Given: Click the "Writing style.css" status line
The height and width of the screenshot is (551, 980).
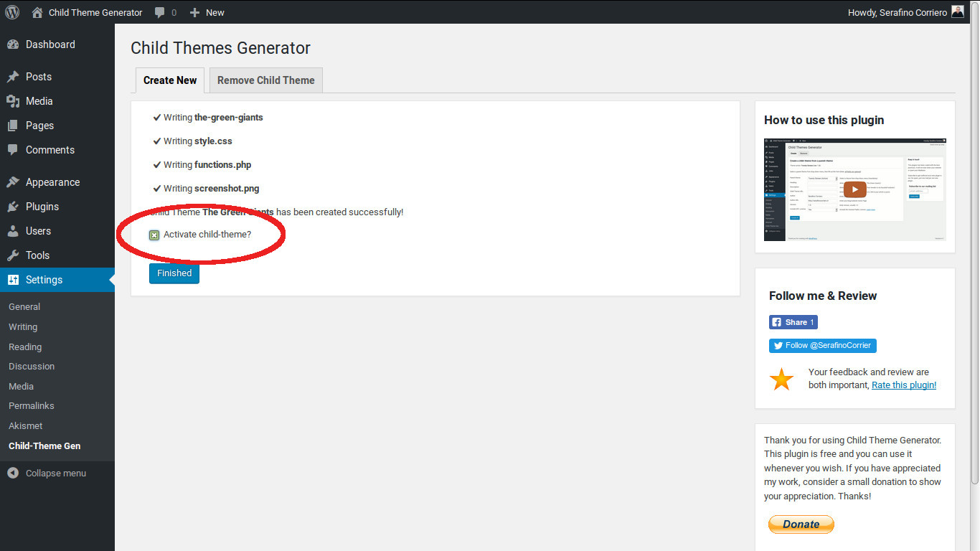Looking at the screenshot, I should click(x=193, y=141).
